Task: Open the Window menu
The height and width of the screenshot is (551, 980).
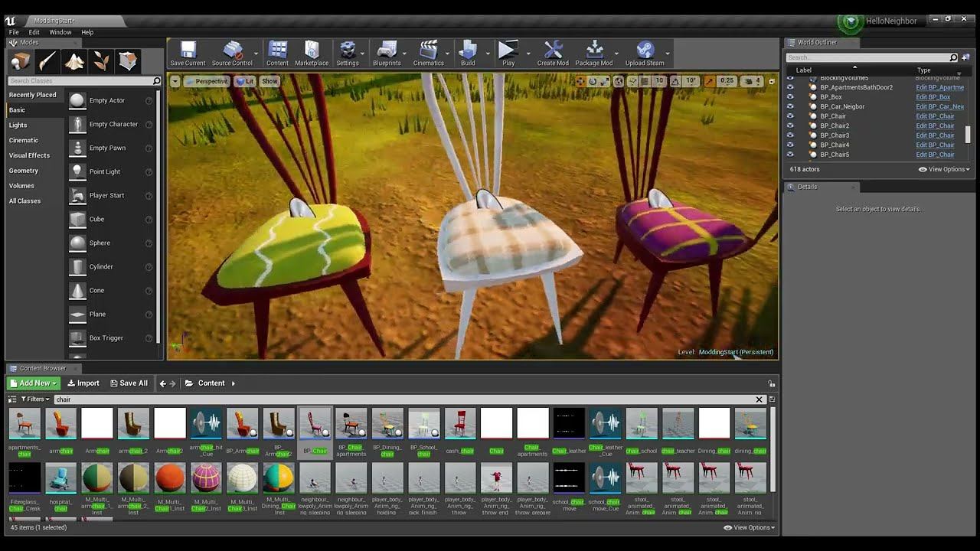Action: [60, 32]
